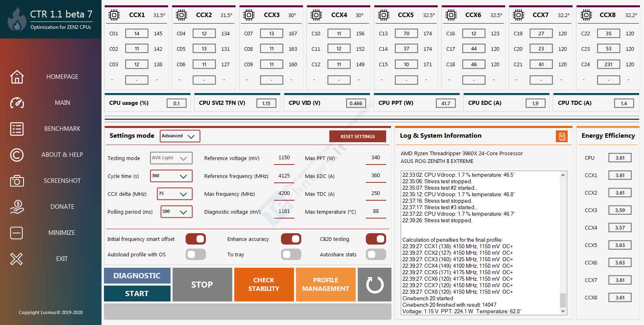Click the Exit cross icon

(x=17, y=259)
